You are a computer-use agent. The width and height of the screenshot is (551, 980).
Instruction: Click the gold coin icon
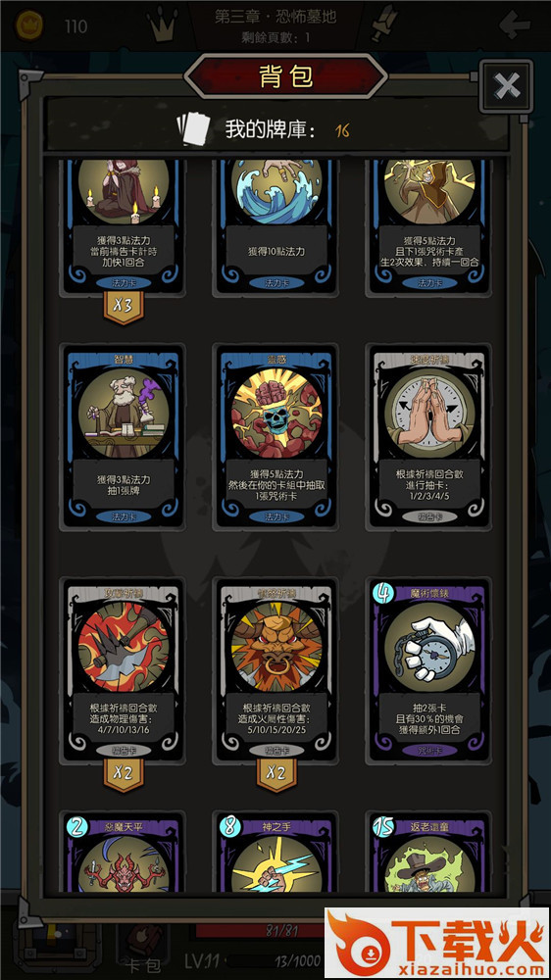tap(29, 25)
